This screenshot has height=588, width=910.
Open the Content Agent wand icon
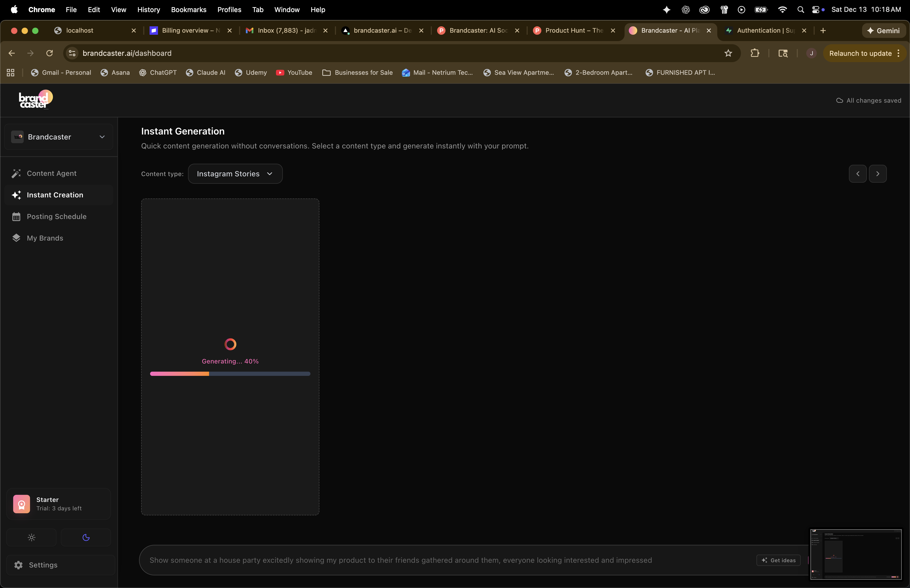point(16,173)
